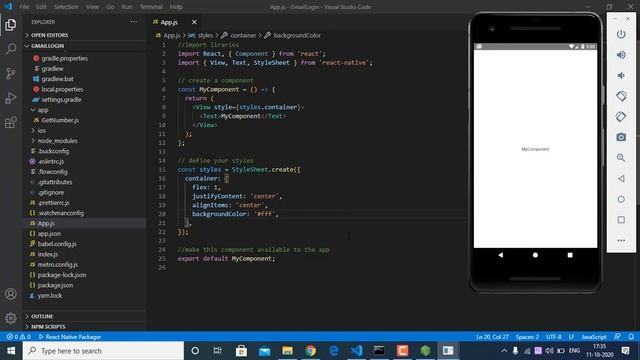The width and height of the screenshot is (640, 360).
Task: Change Spaces: 2 indentation setting
Action: pos(527,337)
